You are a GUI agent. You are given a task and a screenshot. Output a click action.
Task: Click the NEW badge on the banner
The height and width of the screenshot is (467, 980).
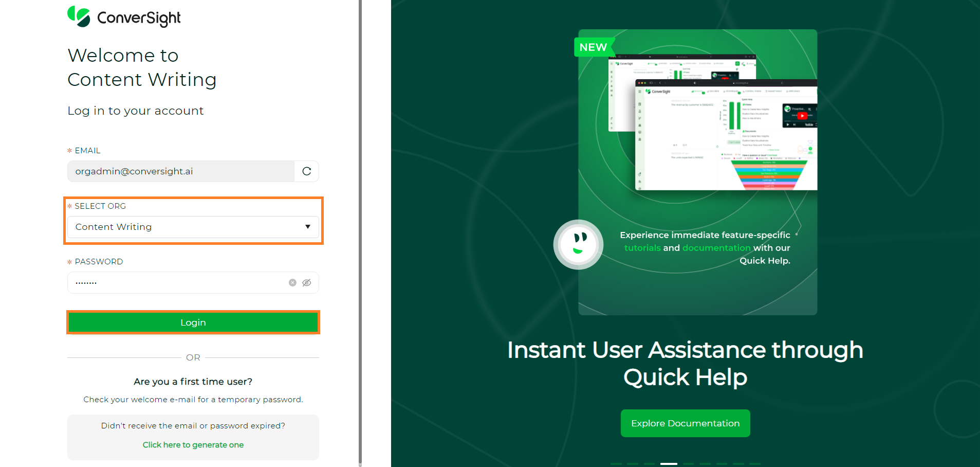pyautogui.click(x=594, y=47)
